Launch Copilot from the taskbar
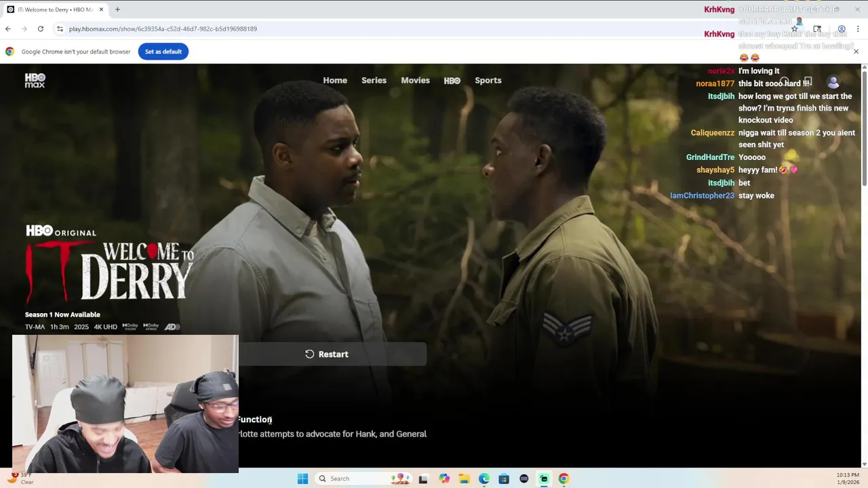 (444, 479)
